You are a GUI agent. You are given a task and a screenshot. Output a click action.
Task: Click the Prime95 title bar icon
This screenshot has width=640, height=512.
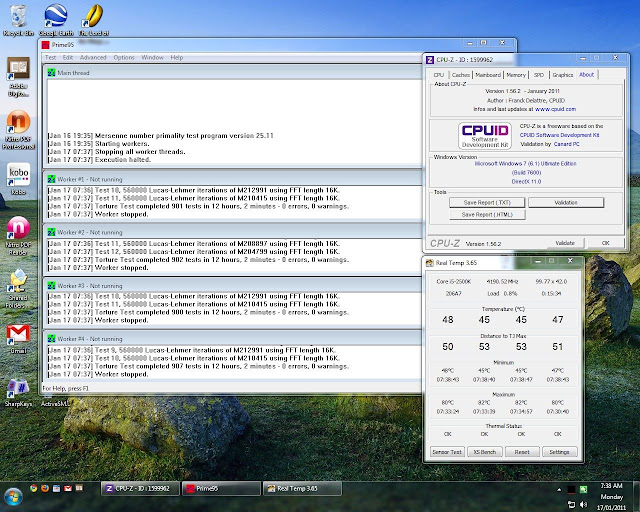click(x=45, y=45)
